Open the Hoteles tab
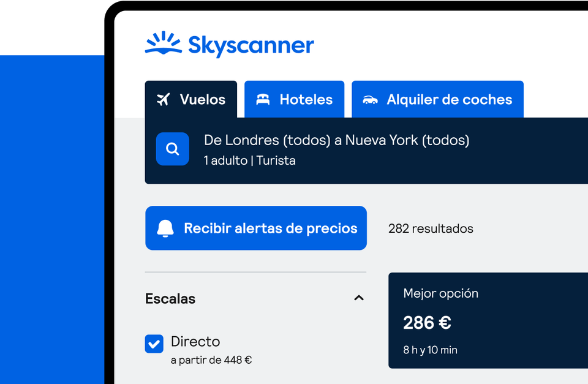The width and height of the screenshot is (588, 384). pos(295,99)
